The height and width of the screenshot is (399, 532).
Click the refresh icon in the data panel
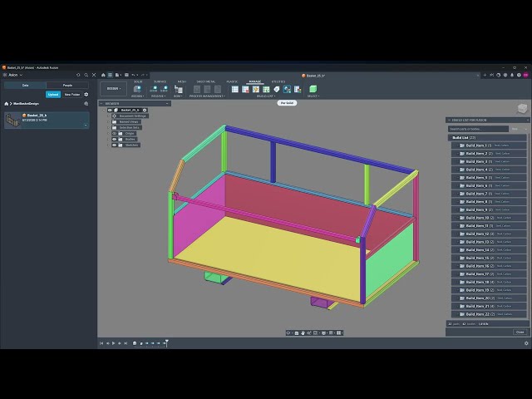pos(78,75)
